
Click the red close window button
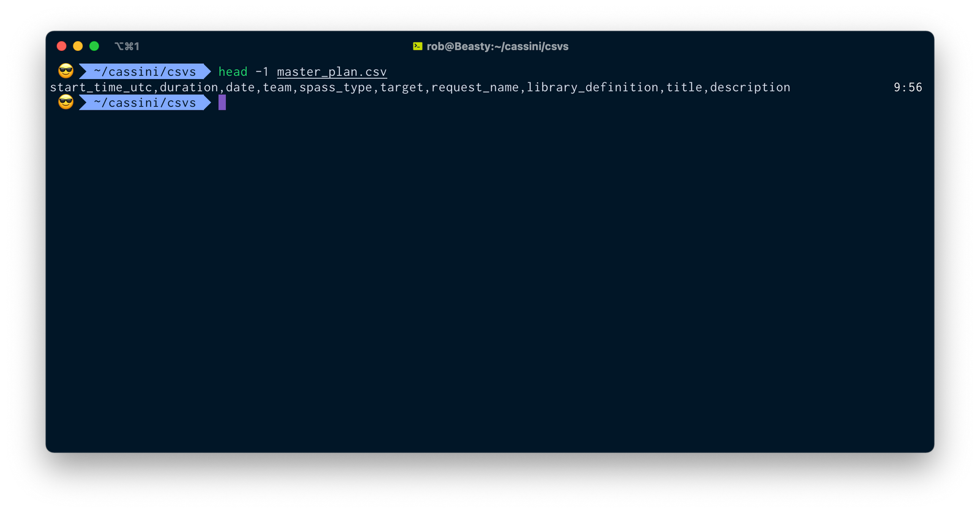[x=61, y=46]
